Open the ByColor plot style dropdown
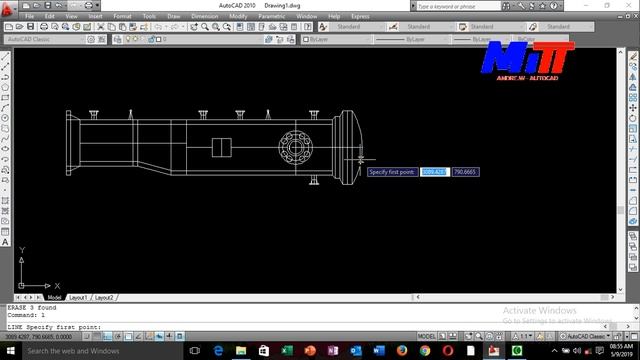 [540, 39]
